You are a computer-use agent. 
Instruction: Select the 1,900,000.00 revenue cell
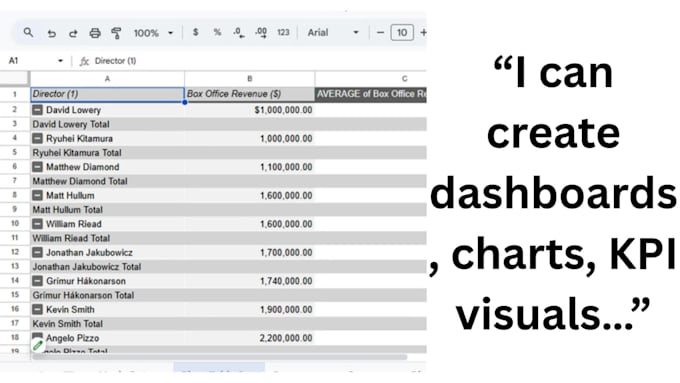(x=249, y=310)
